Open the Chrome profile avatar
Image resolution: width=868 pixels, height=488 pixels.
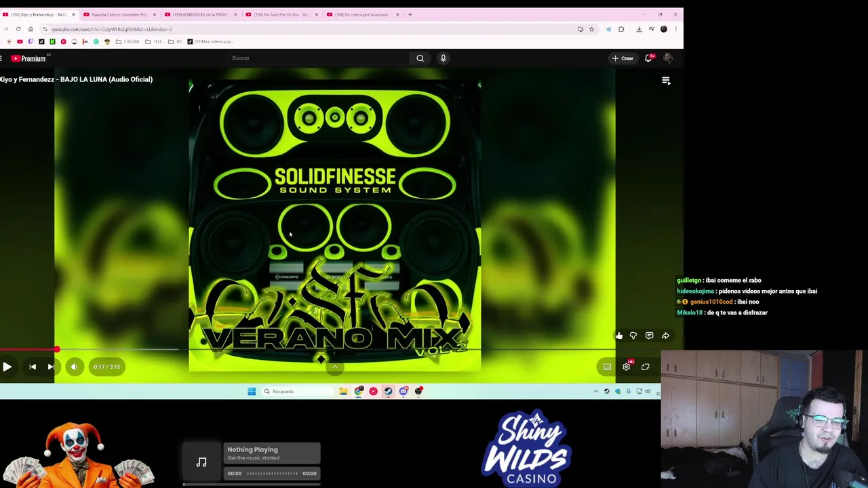664,29
